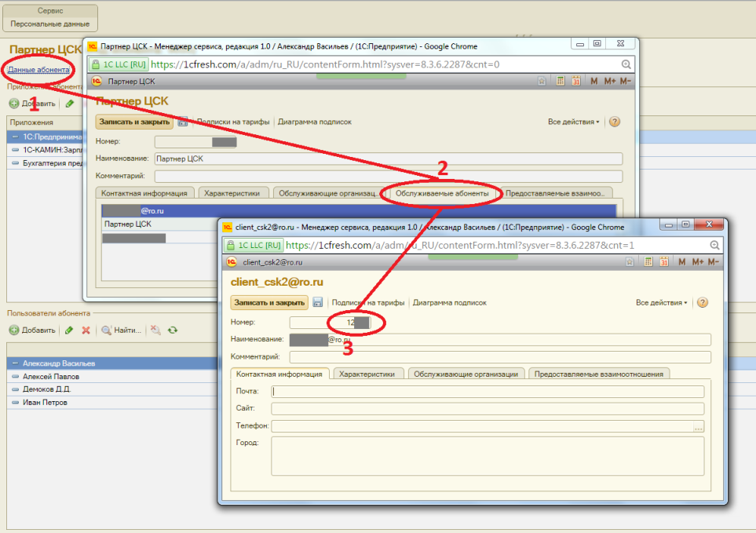Viewport: 756px width, 533px height.
Task: Open the help question icon in client_csk2@ro.ru window
Action: (703, 302)
